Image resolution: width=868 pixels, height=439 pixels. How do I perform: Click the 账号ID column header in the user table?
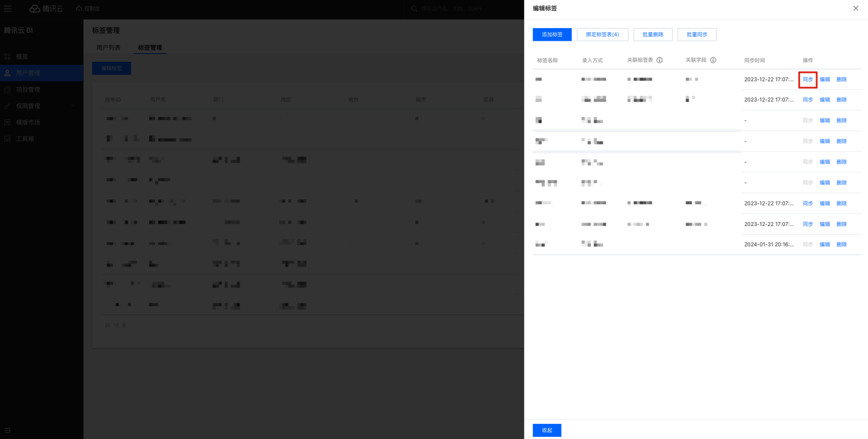coord(113,100)
